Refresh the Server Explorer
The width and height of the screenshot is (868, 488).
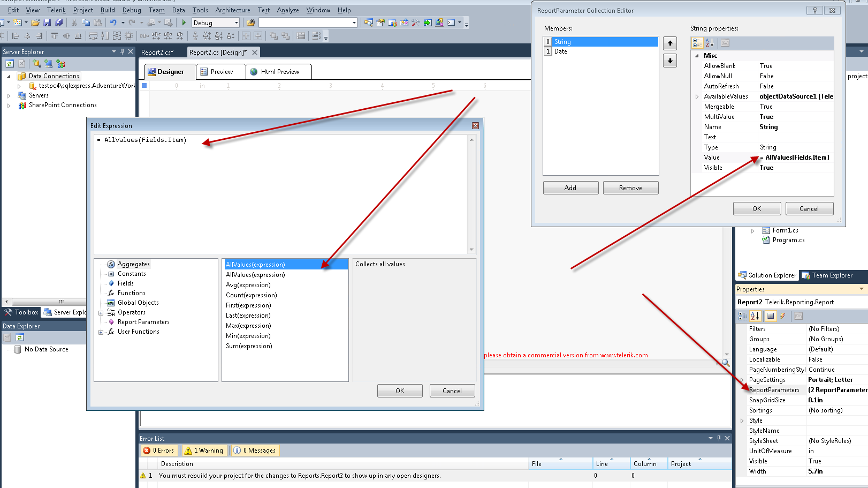pos(10,64)
